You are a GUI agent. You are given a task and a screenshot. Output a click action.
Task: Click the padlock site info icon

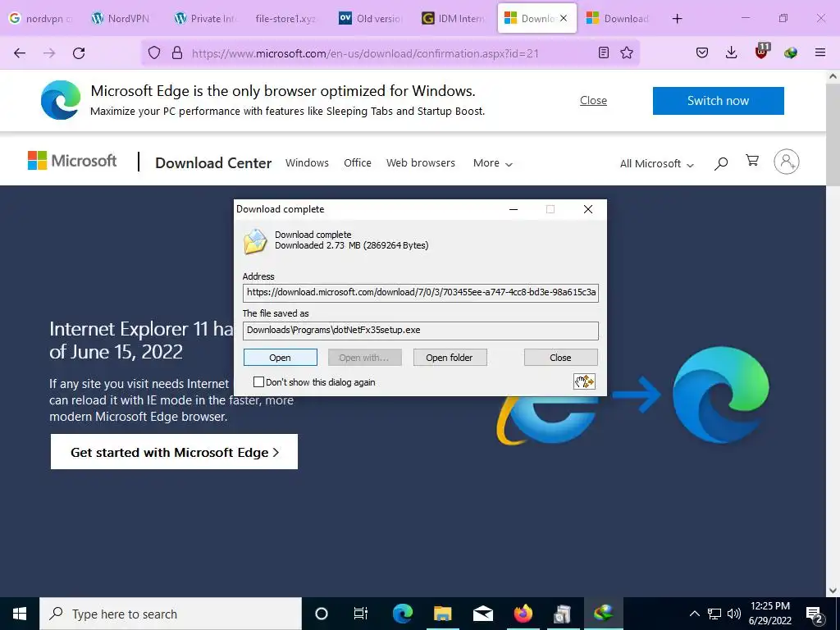click(177, 53)
